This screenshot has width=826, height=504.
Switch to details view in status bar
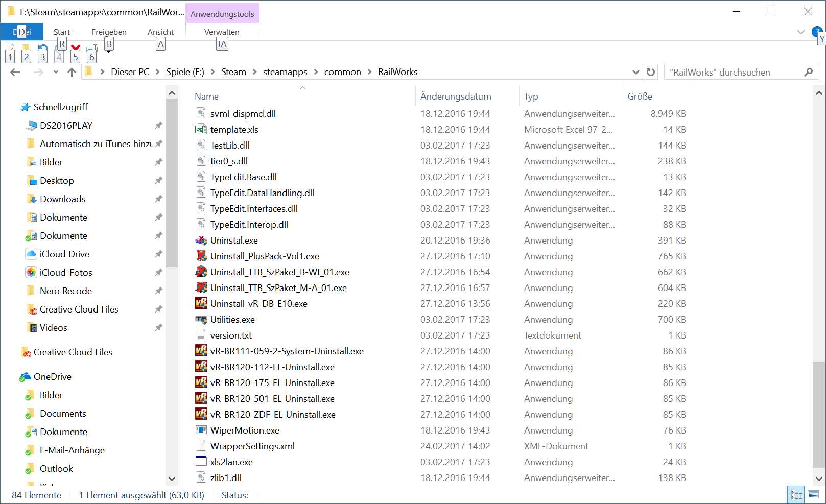[796, 494]
